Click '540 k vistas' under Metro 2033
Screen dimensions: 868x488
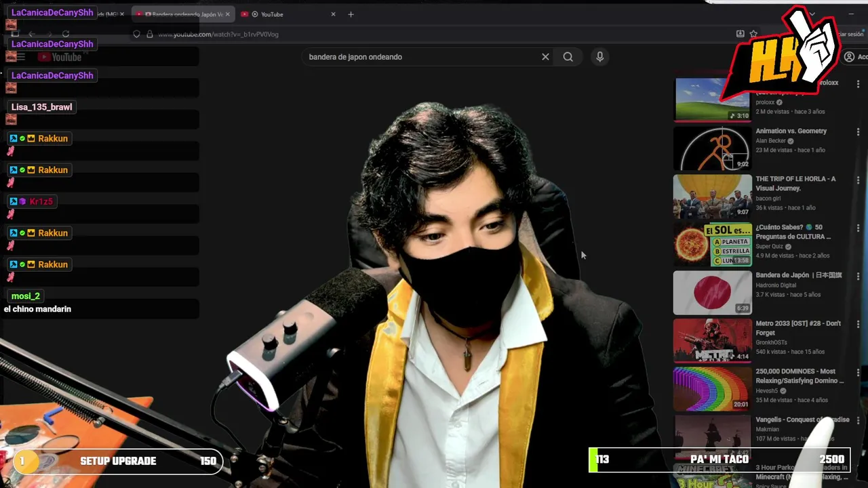(772, 352)
